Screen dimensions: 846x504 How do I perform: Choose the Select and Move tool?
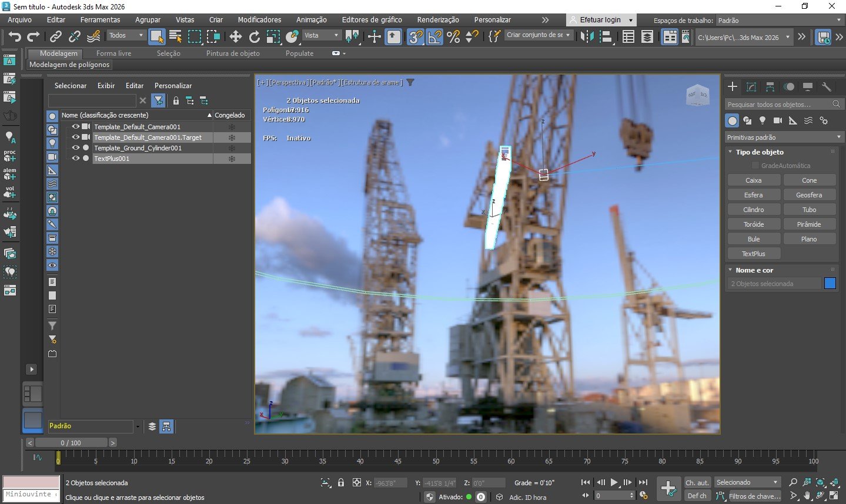point(235,36)
